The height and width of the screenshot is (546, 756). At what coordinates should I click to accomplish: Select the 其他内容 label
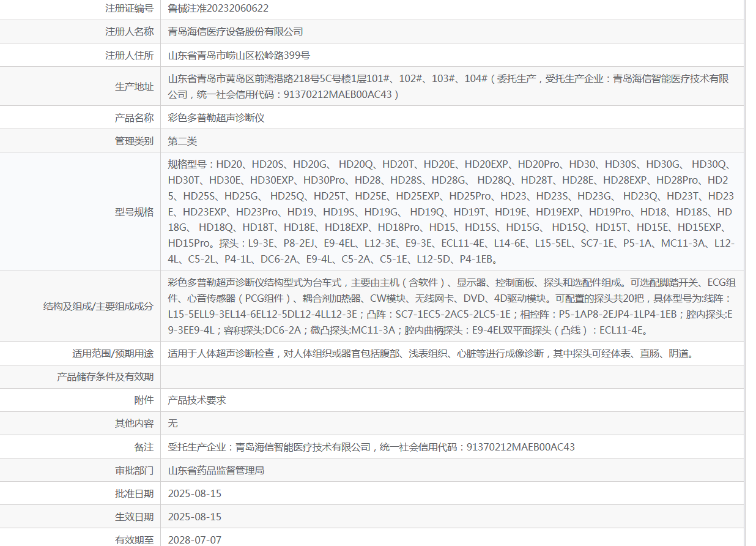(x=135, y=423)
